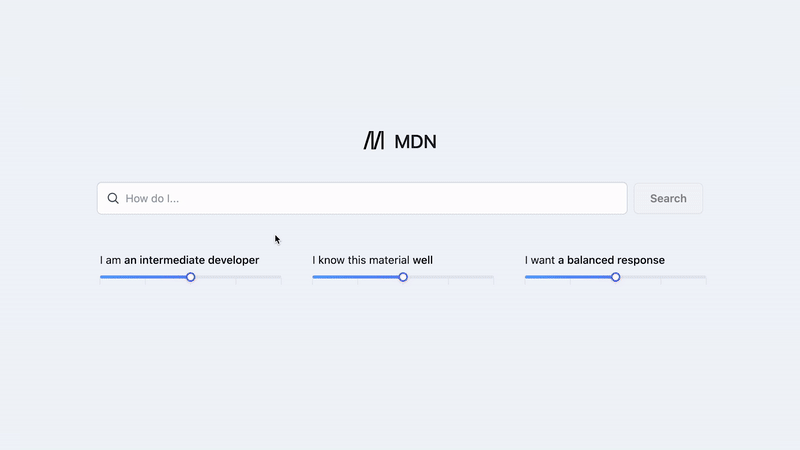This screenshot has height=450, width=800.
Task: Click the blue filled part of response slider
Action: click(x=568, y=277)
